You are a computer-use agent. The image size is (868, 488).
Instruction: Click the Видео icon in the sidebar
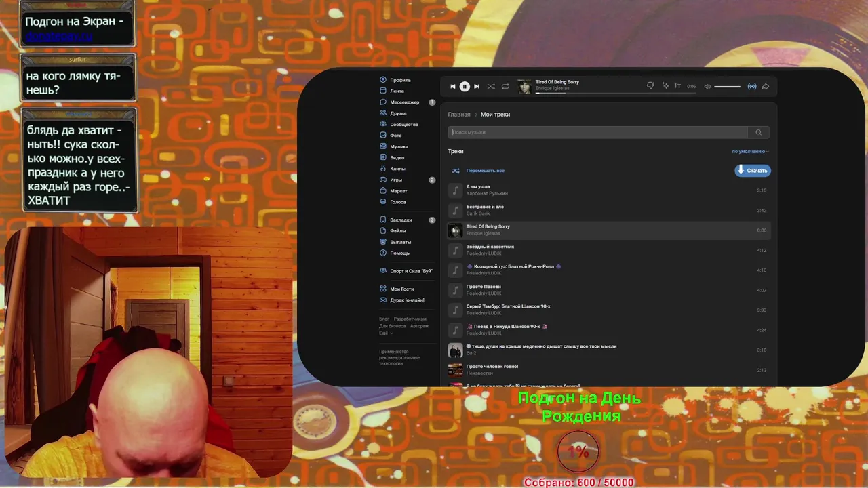[383, 158]
